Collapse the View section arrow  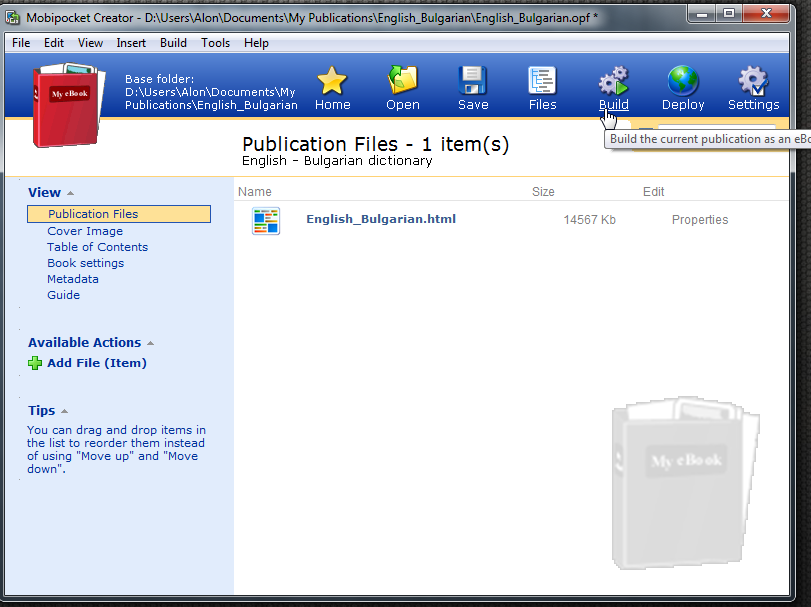point(71,193)
